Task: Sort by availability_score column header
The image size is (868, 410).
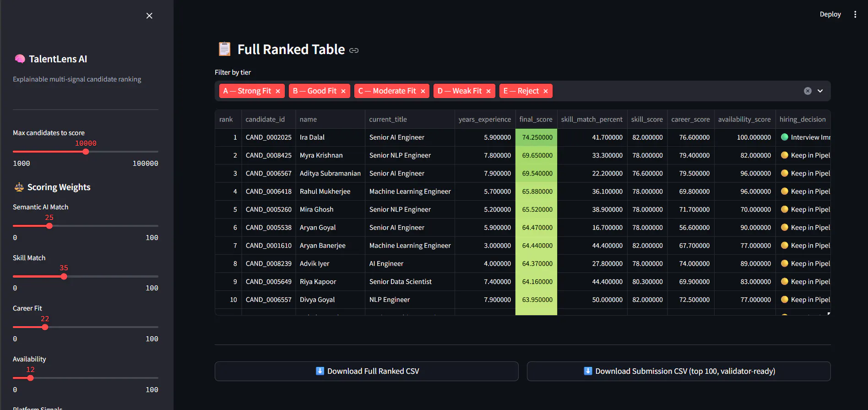Action: pos(744,119)
